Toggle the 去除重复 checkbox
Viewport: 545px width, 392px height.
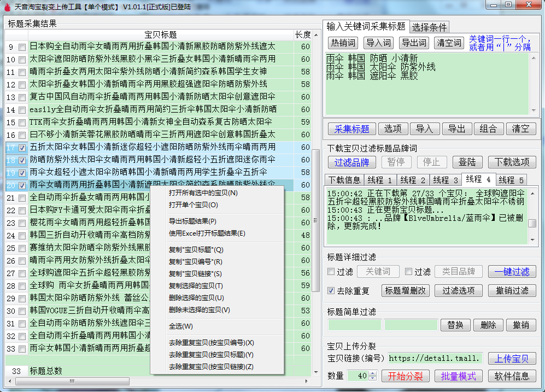tap(331, 290)
